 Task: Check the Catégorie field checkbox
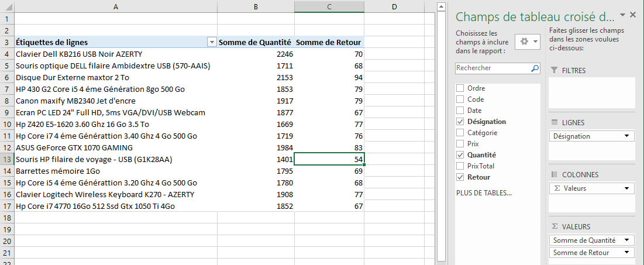(460, 133)
